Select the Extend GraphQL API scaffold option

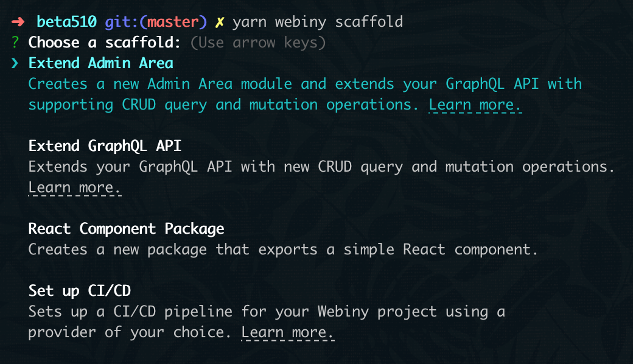105,146
